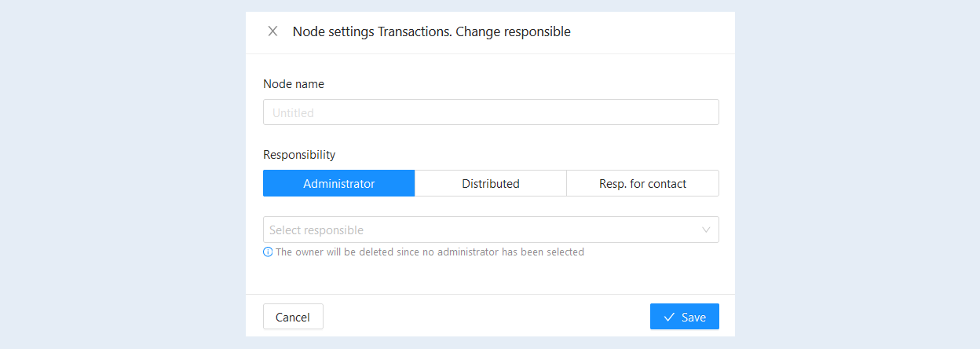
Task: Click the checkmark icon on the Save button
Action: tap(670, 317)
